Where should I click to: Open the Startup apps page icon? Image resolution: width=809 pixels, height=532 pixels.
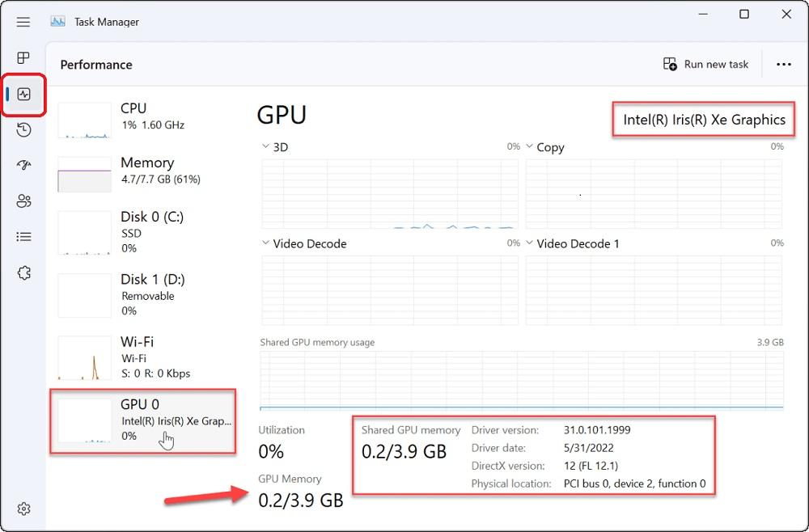click(x=23, y=166)
